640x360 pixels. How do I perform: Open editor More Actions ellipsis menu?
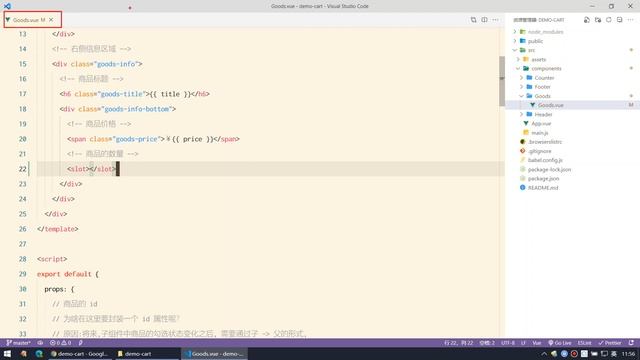point(495,20)
